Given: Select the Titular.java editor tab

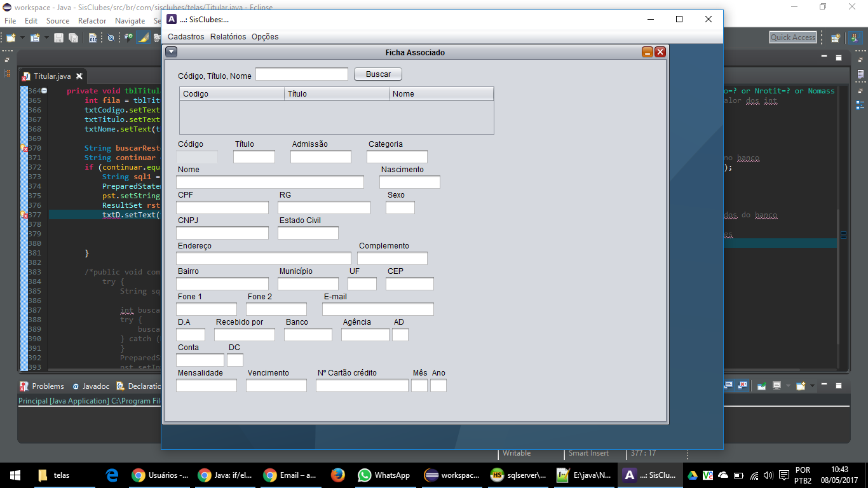Looking at the screenshot, I should point(52,76).
